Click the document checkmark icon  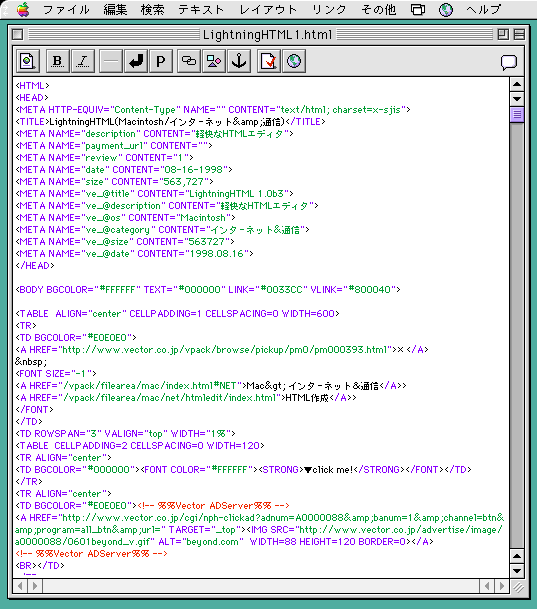[269, 61]
